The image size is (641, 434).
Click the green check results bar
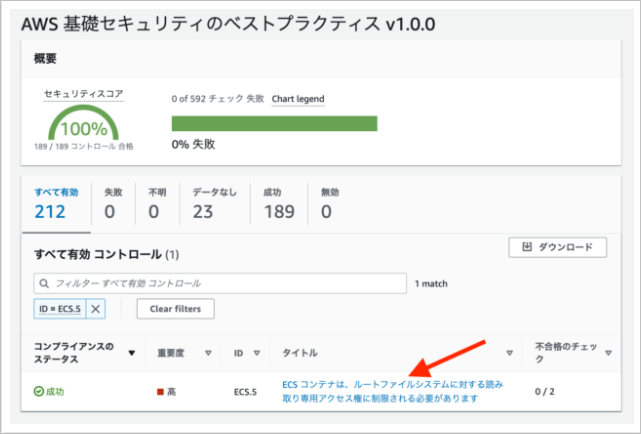click(x=274, y=123)
